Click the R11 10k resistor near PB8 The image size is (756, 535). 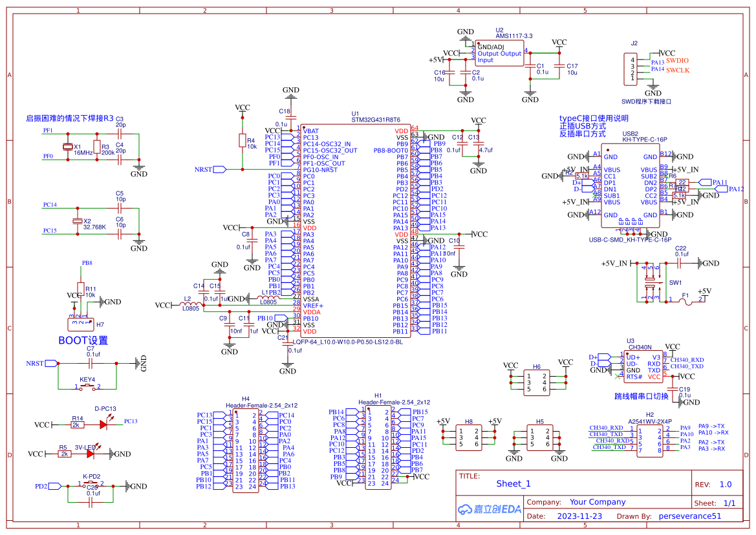coord(81,289)
